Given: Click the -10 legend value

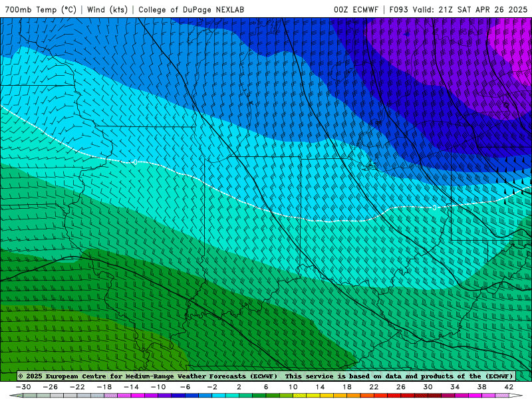Looking at the screenshot, I should pyautogui.click(x=158, y=387).
